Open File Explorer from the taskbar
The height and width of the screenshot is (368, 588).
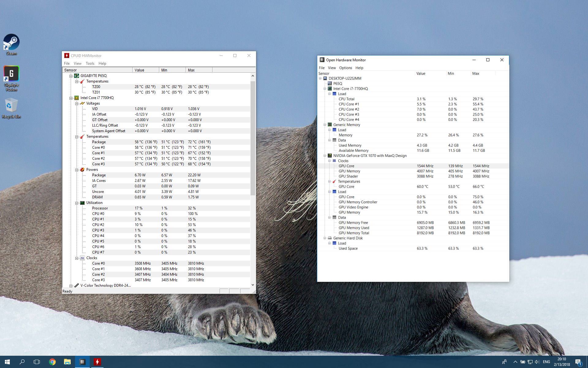point(67,362)
